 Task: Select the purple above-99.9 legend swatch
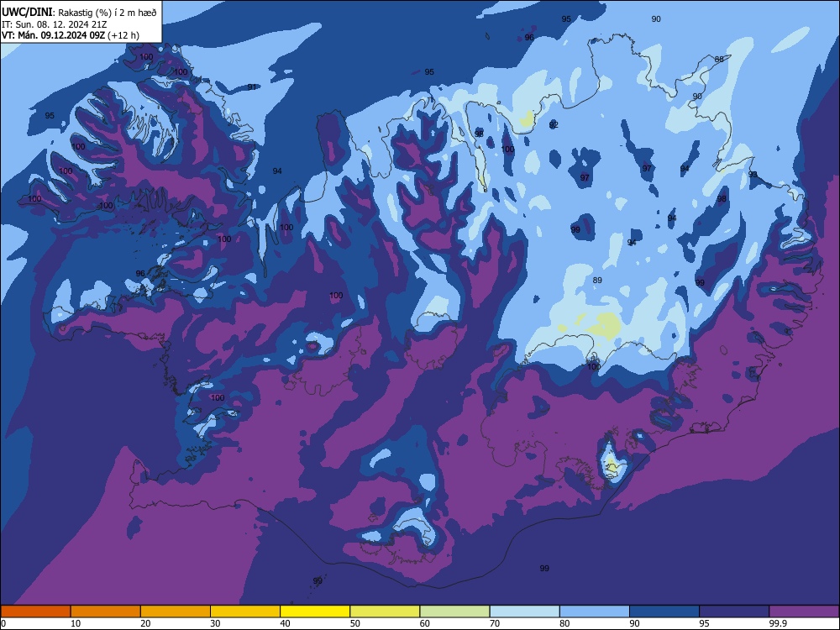click(804, 612)
